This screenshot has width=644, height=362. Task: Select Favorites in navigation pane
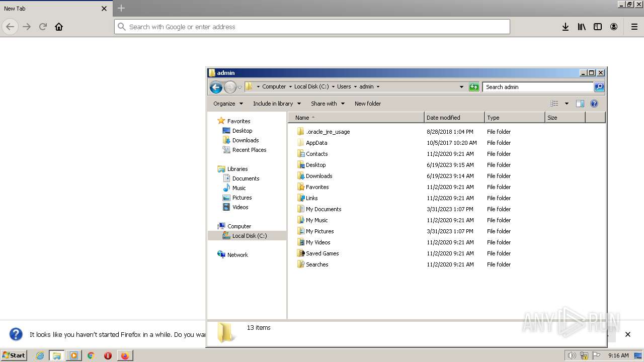click(x=238, y=121)
